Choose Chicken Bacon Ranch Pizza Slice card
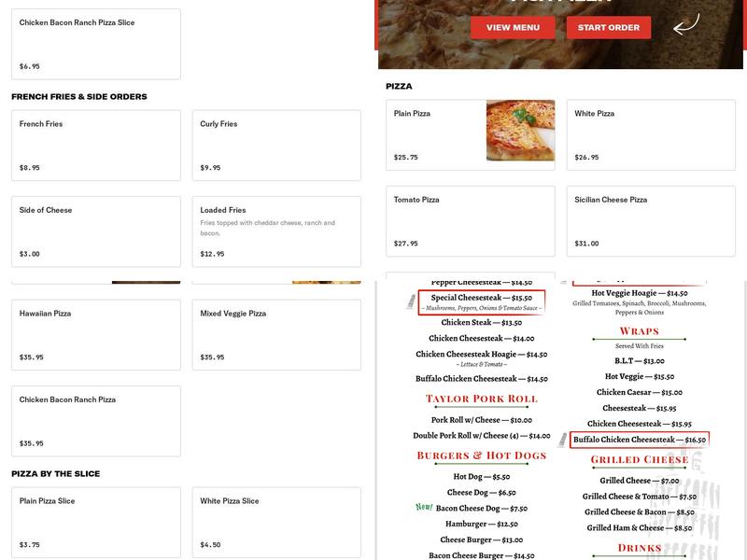Viewport: 747px width, 560px height. [96, 44]
